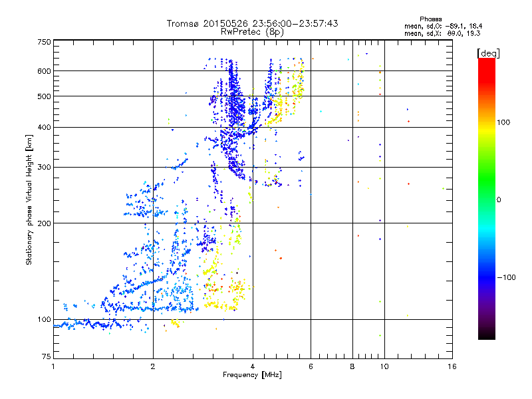Click the x-axis tick label '16'

pos(452,366)
